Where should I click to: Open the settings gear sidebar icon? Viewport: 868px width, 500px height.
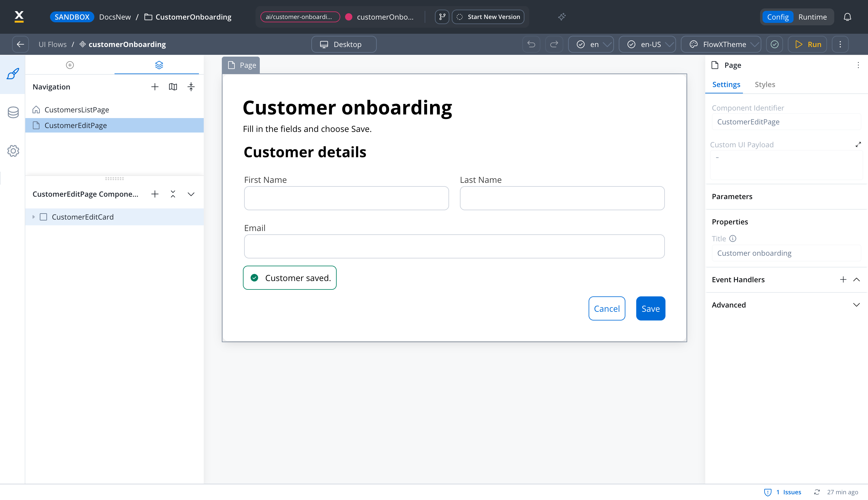13,151
